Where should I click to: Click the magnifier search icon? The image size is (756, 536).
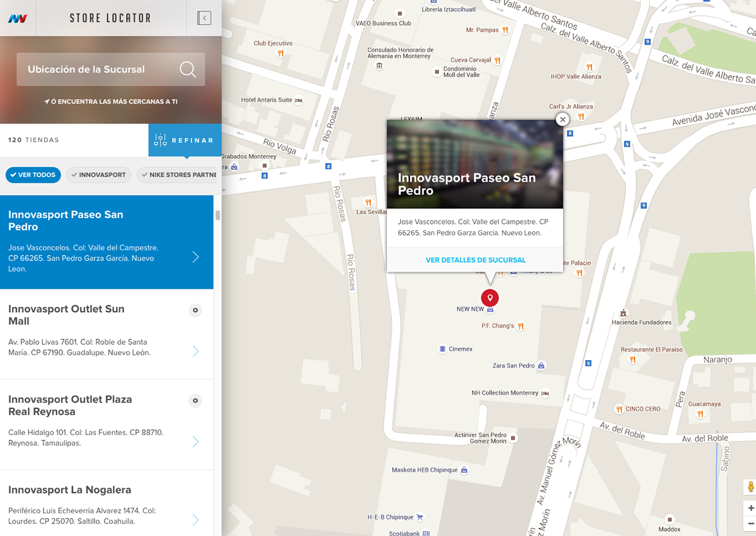pyautogui.click(x=188, y=69)
